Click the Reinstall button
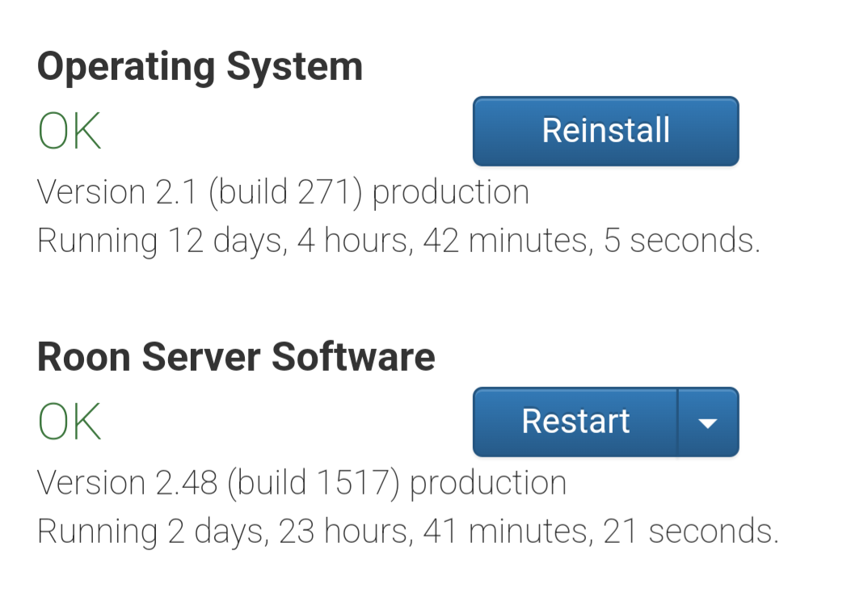The height and width of the screenshot is (597, 868). 605,131
